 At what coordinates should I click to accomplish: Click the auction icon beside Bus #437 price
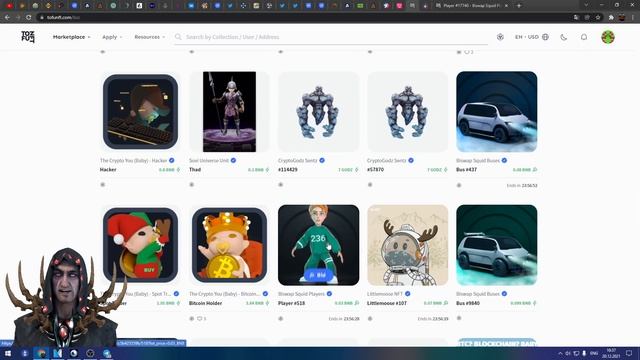tap(535, 169)
